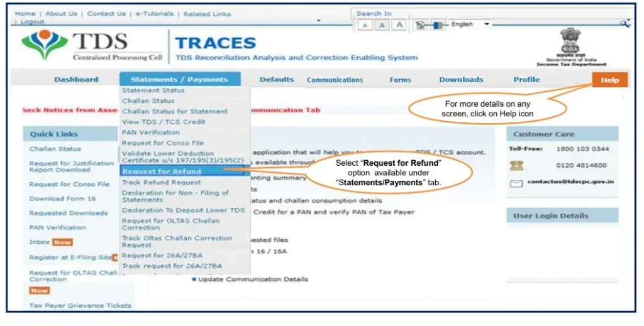Click the TDS Centralized Processing Cell logo

coord(92,46)
